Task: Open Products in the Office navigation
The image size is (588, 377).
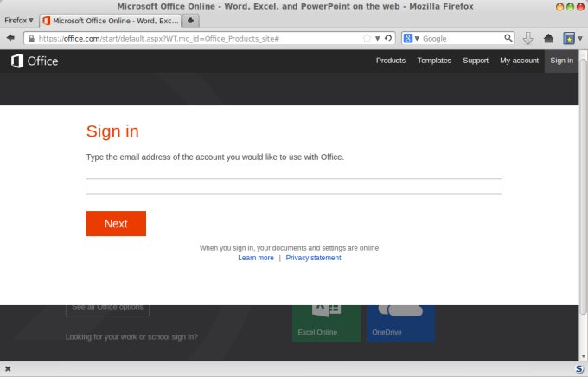Action: coord(391,61)
